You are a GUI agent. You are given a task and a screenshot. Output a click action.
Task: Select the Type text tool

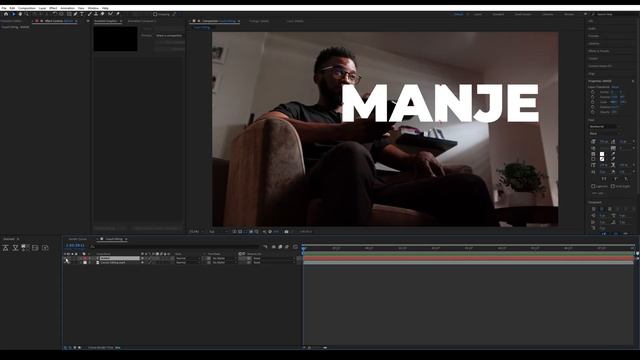(82, 14)
